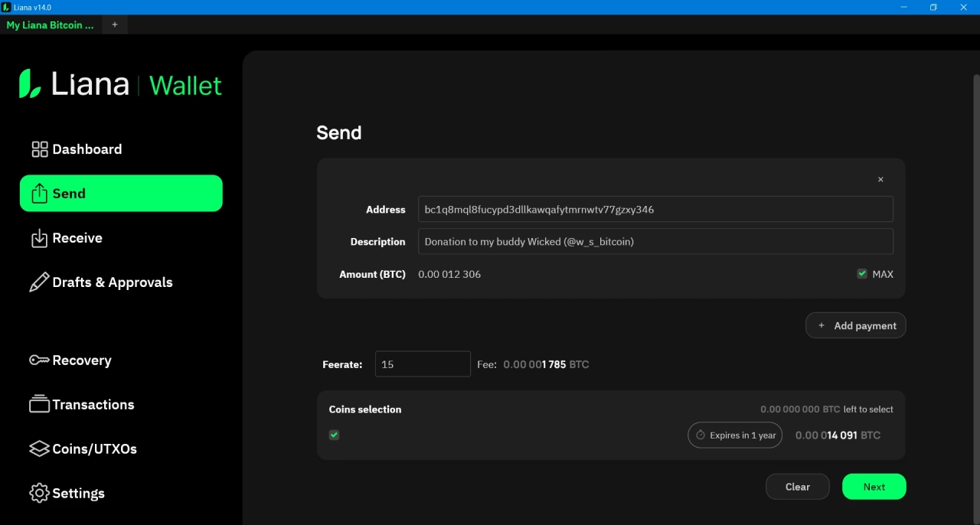Screen dimensions: 980x525
Task: Uncheck the MAX amount checkbox
Action: pos(862,273)
